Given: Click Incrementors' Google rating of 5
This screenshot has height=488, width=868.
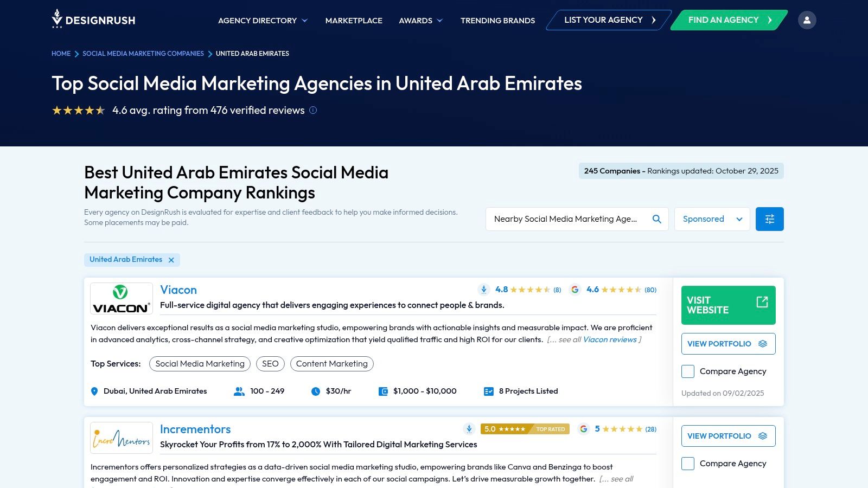Looking at the screenshot, I should coord(597,429).
